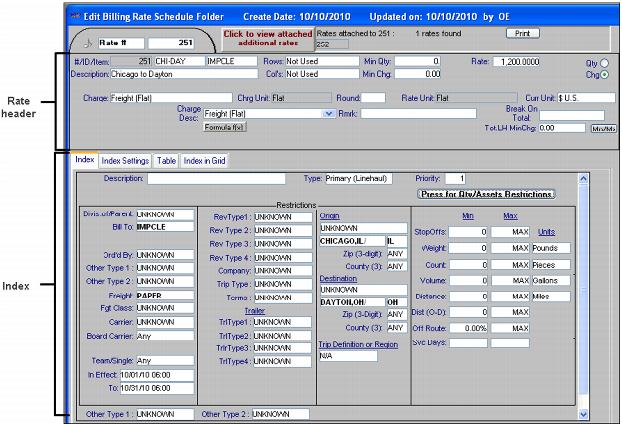
Task: Open the Trip Definition or Region link
Action: [358, 344]
